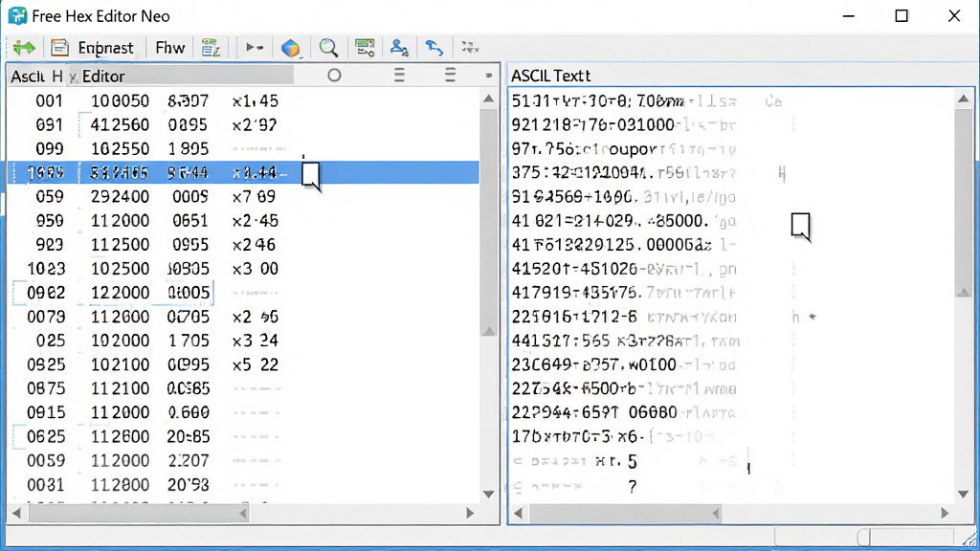Screen dimensions: 980x551
Task: Click the value 122000 in row 0902
Action: (120, 293)
